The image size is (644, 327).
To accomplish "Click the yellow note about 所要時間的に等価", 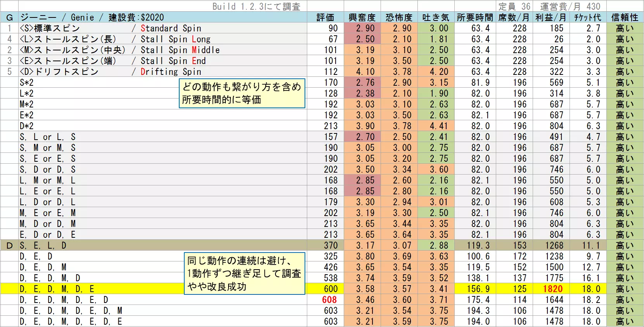I will (x=242, y=93).
